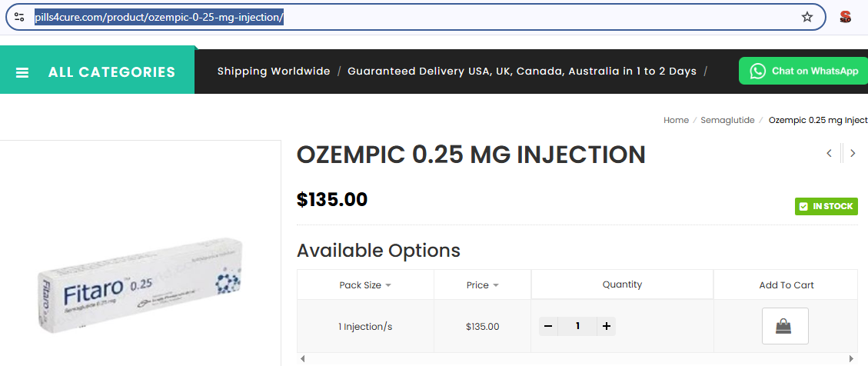Decrease quantity with the minus button

pos(548,326)
